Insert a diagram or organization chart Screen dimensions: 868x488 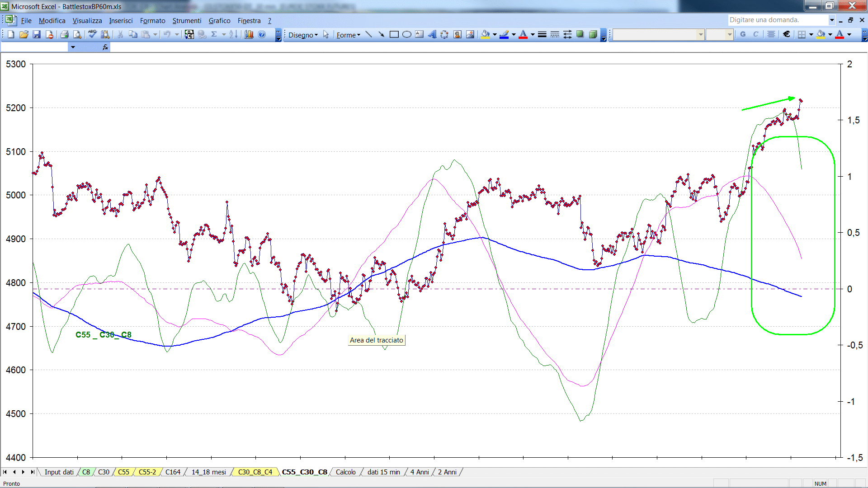pyautogui.click(x=444, y=34)
